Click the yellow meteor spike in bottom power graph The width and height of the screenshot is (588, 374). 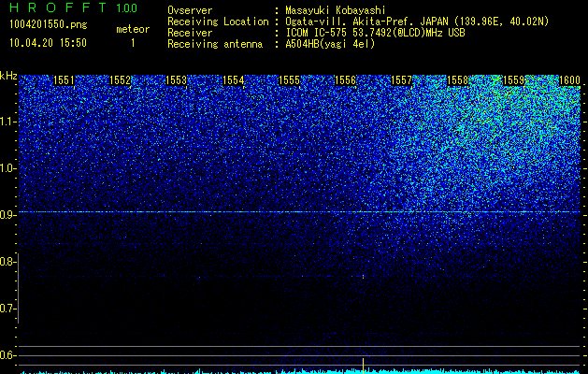pos(363,366)
